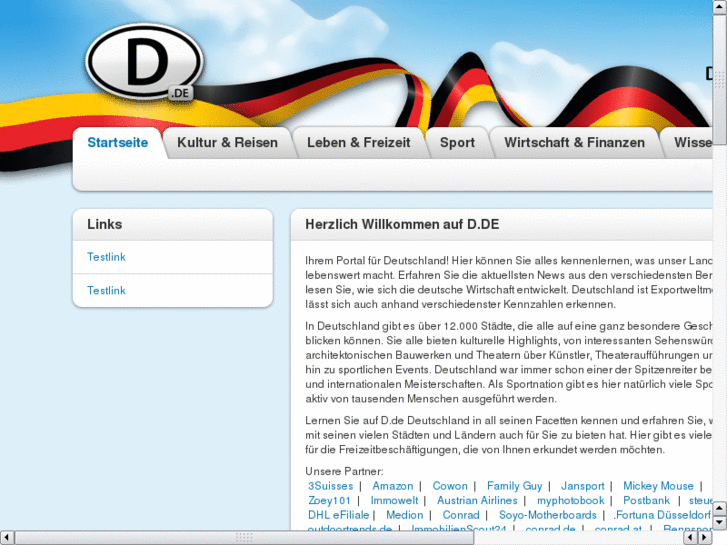The image size is (727, 545).
Task: Switch to the Kultur & Reisen tab
Action: pyautogui.click(x=227, y=142)
